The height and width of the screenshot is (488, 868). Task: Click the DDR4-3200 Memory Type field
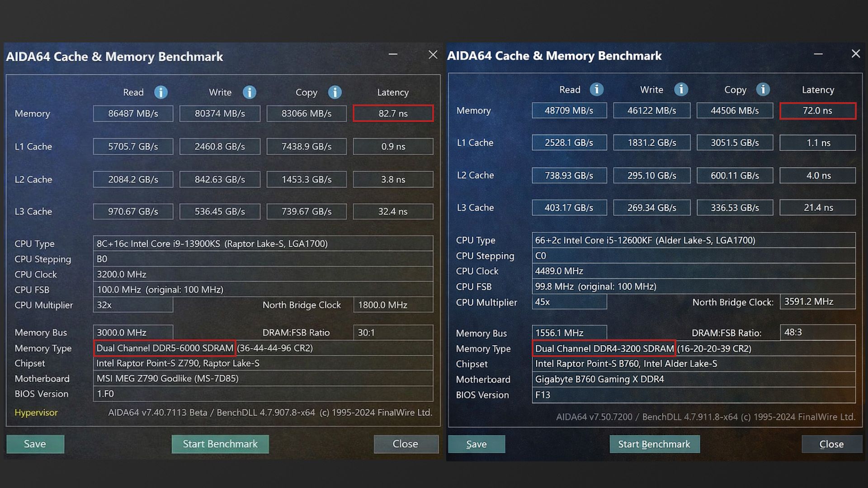604,348
